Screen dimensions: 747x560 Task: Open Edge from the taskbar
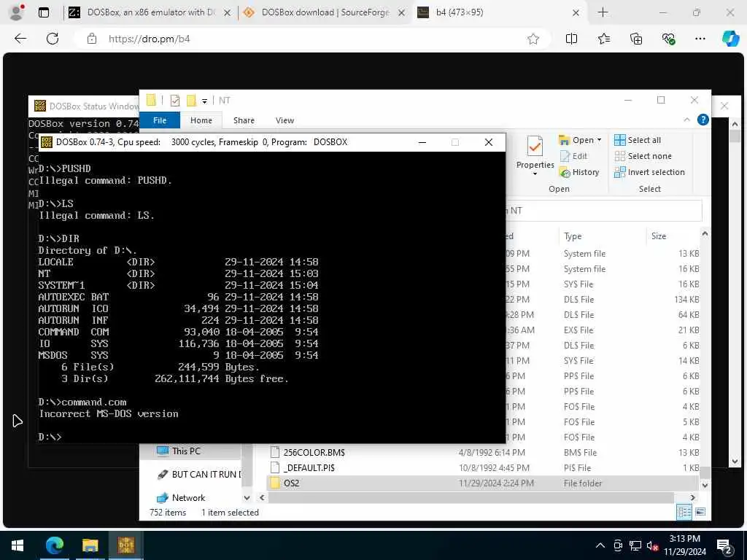point(54,545)
